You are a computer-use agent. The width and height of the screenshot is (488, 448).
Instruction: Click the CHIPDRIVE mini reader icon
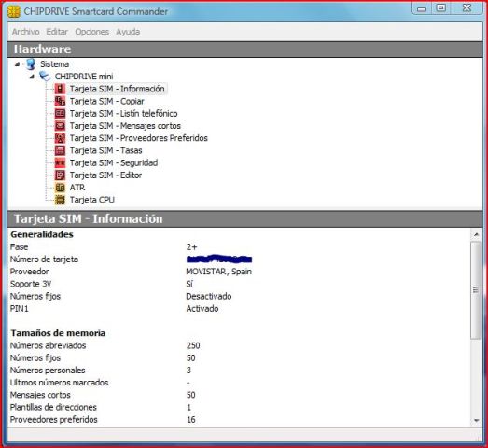point(45,77)
